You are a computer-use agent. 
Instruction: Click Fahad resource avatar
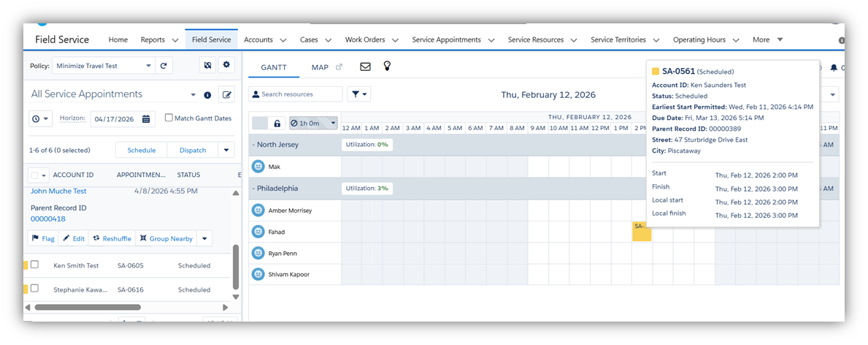(x=258, y=232)
